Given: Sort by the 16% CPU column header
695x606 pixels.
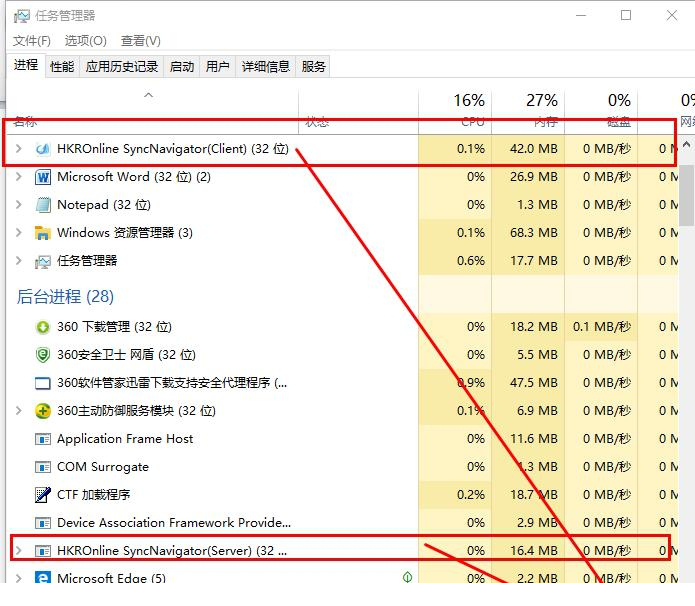Looking at the screenshot, I should point(455,111).
